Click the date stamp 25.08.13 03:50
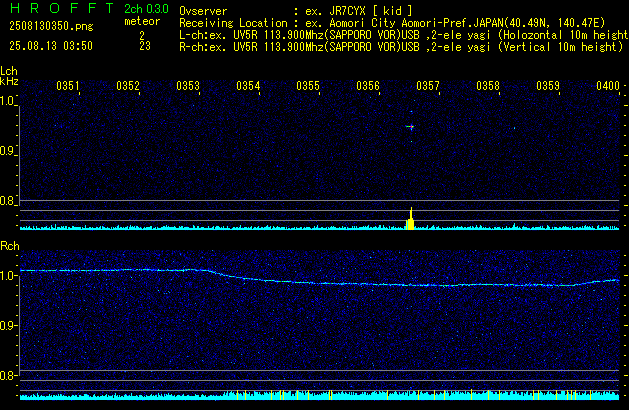 (51, 46)
